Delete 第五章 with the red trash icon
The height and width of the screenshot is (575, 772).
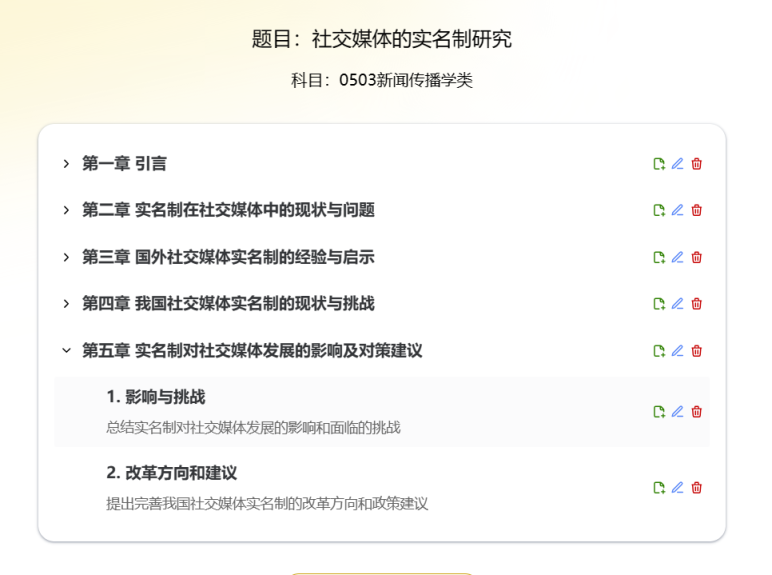click(x=697, y=351)
